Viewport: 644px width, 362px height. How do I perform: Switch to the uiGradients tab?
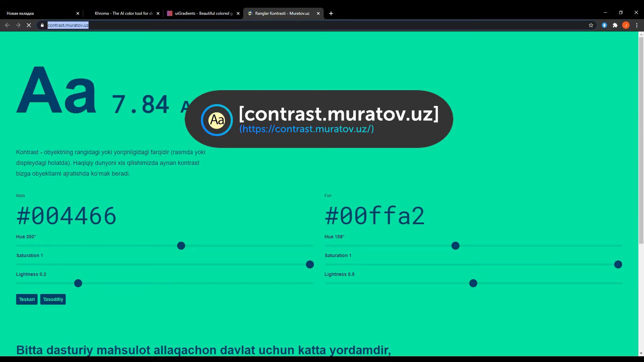click(x=201, y=13)
